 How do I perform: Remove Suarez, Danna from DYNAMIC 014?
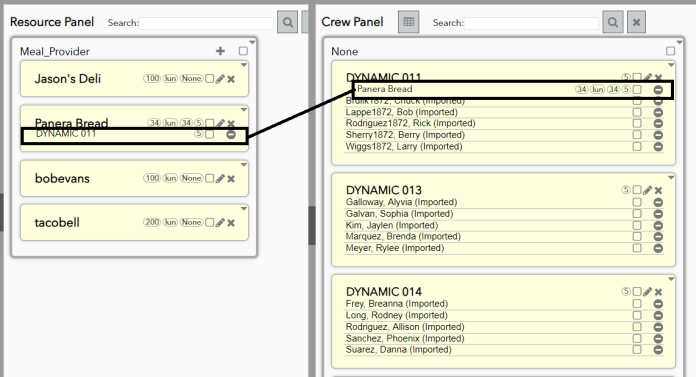click(658, 350)
